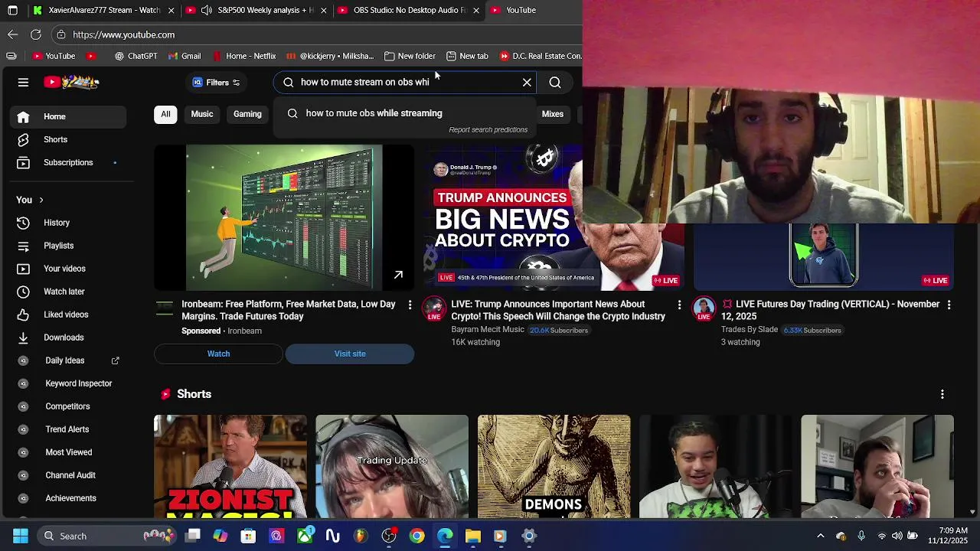Open the Tucker 'ZIONIST' Short thumbnail
This screenshot has width=980, height=551.
point(230,467)
